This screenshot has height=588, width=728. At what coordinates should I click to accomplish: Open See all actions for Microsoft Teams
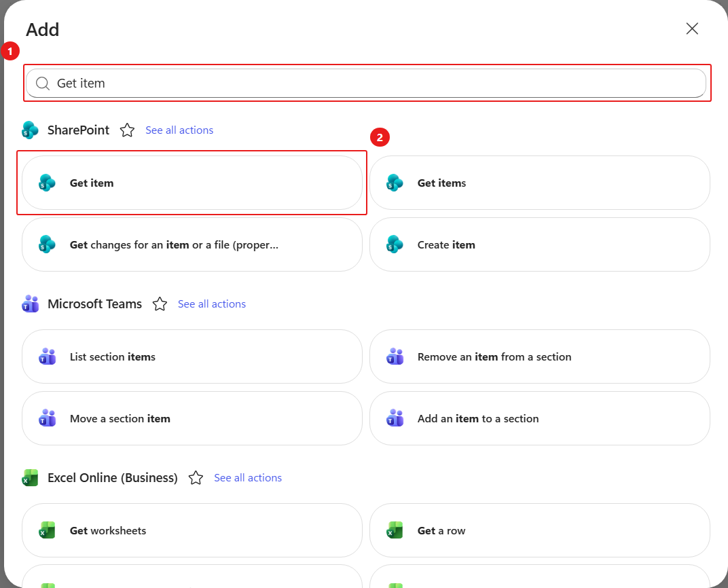pyautogui.click(x=212, y=304)
